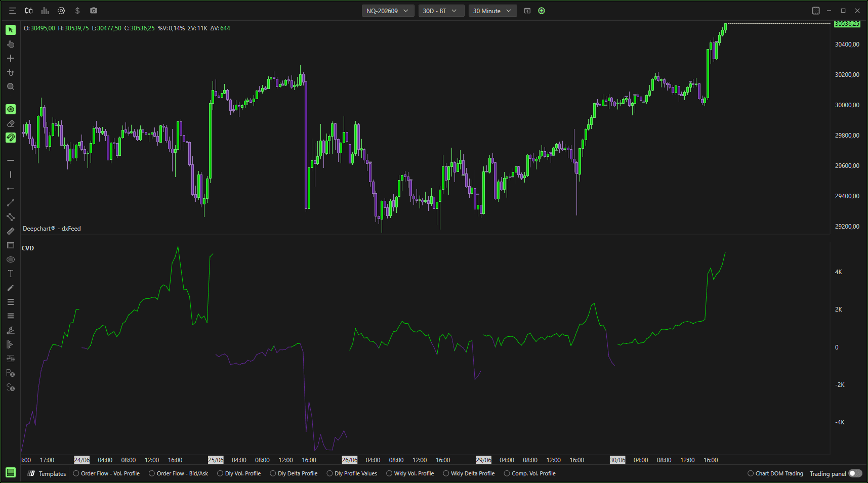Viewport: 868px width, 483px height.
Task: Toggle drawings visibility eye icon
Action: [11, 109]
